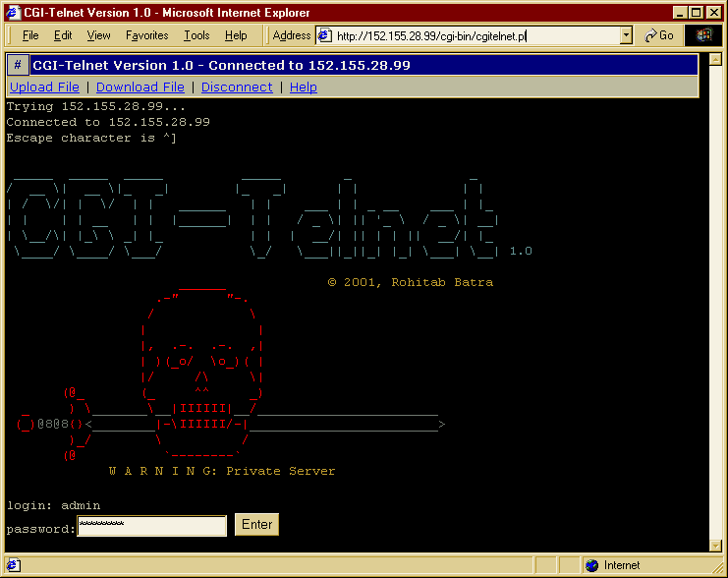Click the scrollbar up arrow
This screenshot has width=728, height=578.
(x=715, y=60)
